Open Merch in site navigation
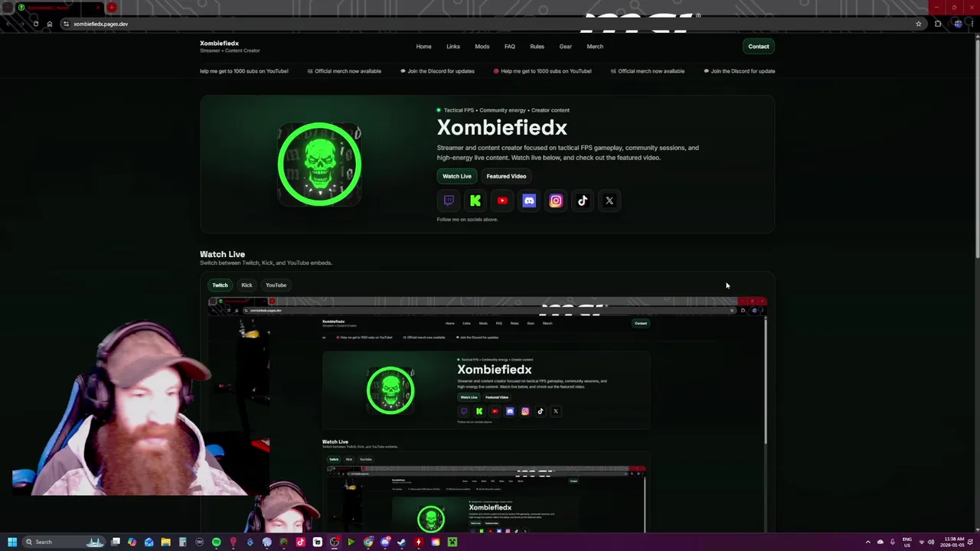The height and width of the screenshot is (551, 980). (595, 46)
